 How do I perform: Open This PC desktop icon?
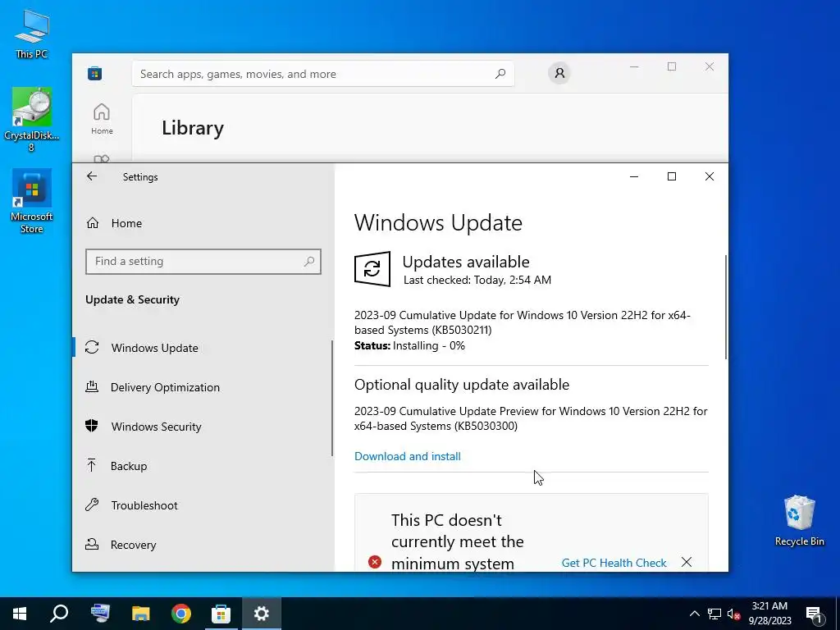tap(32, 34)
